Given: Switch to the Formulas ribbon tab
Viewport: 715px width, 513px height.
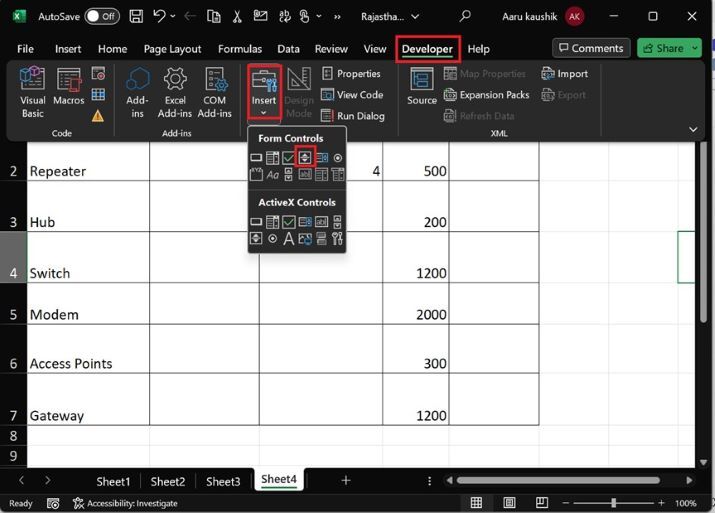Looking at the screenshot, I should 239,49.
